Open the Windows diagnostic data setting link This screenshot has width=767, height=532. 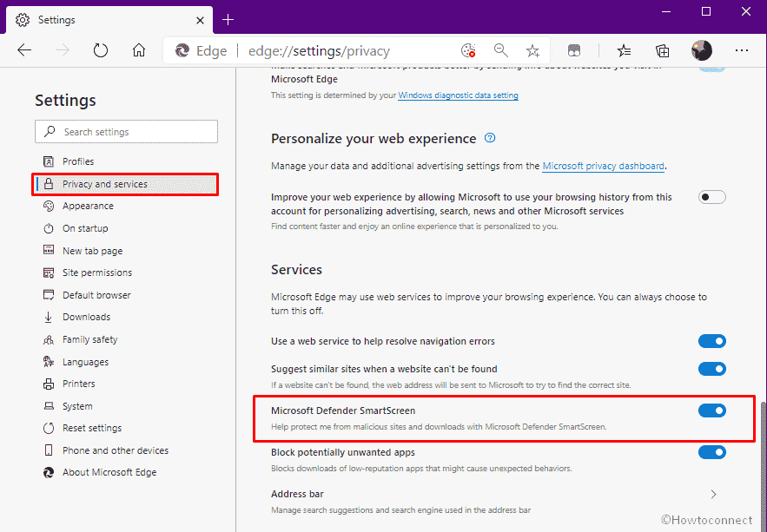(x=459, y=95)
